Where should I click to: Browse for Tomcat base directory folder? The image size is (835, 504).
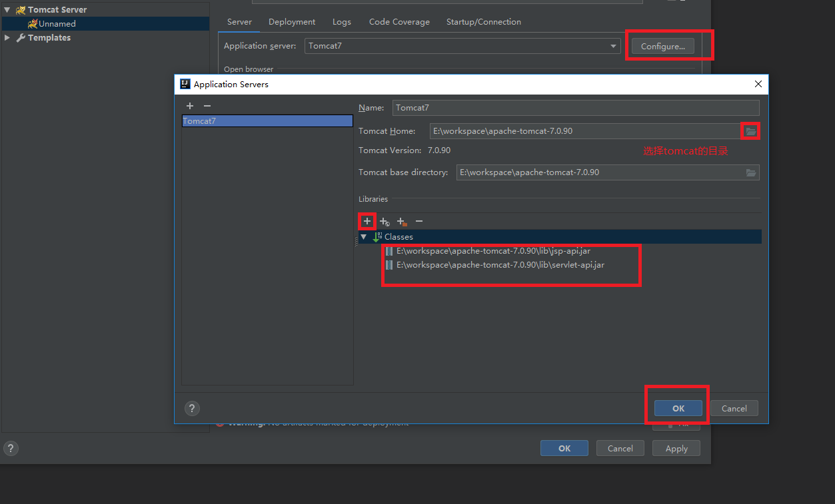tap(751, 172)
